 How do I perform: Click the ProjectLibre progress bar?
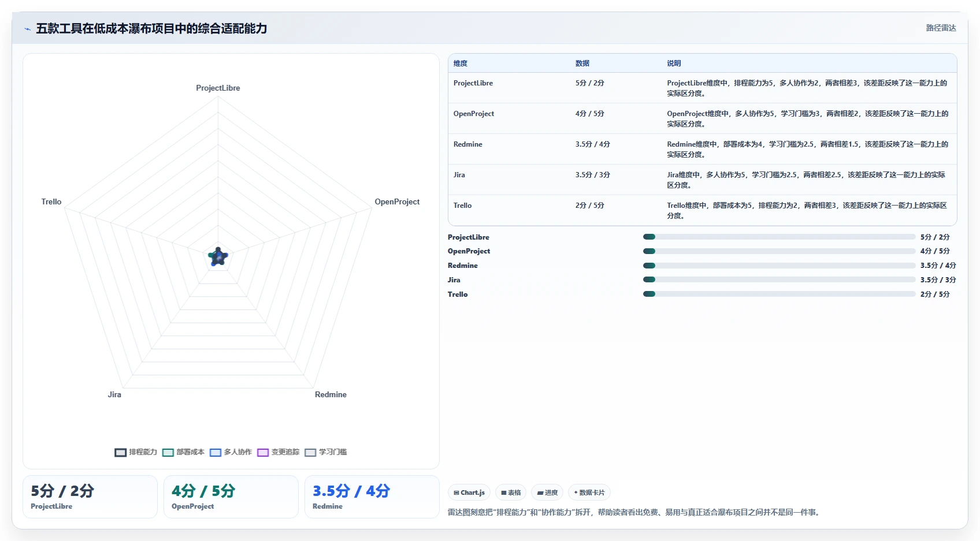(779, 237)
